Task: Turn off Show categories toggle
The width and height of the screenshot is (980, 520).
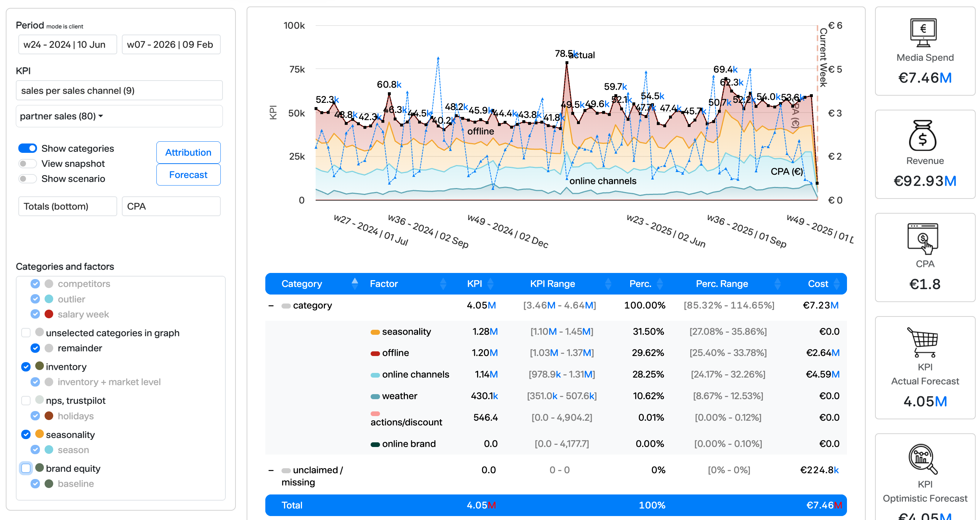Action: click(27, 148)
